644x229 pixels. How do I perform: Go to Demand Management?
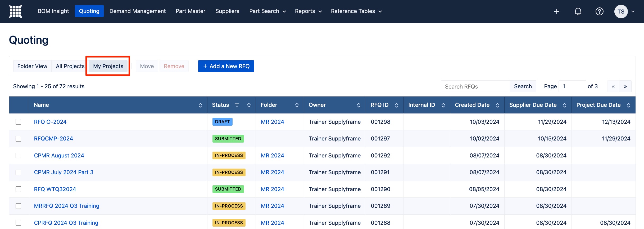(x=137, y=11)
